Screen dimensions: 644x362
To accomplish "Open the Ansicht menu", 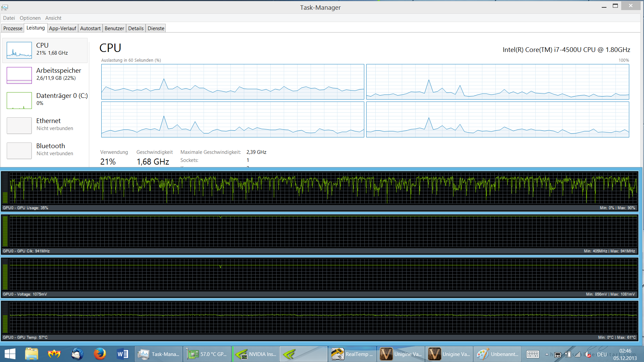I will coord(53,18).
